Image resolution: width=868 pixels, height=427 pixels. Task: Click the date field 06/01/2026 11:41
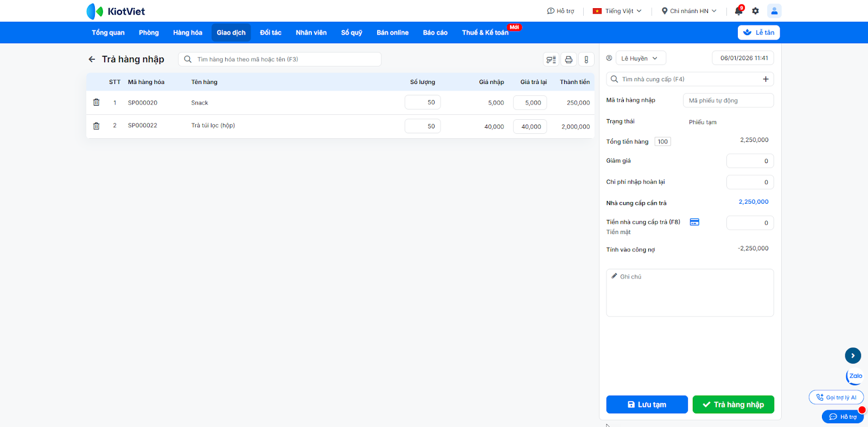click(743, 58)
